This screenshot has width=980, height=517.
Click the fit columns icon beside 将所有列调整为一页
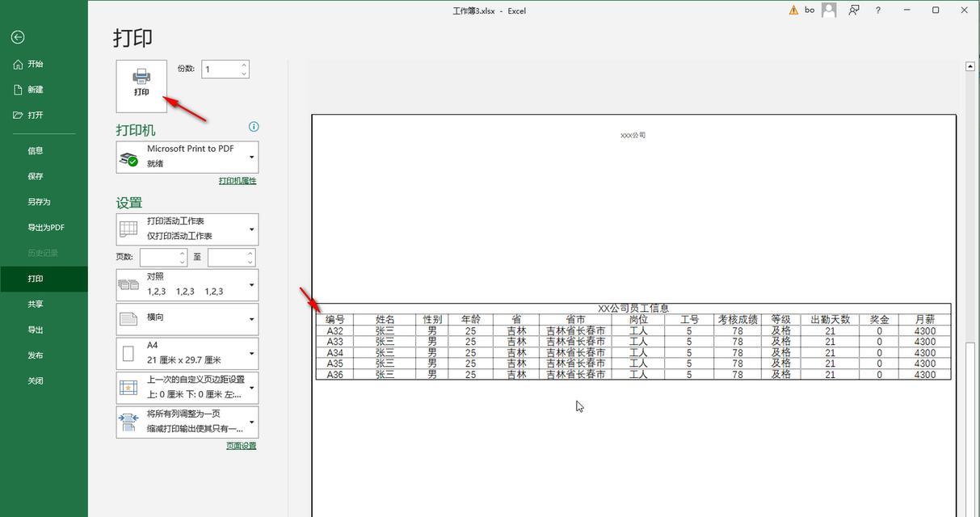click(x=128, y=422)
